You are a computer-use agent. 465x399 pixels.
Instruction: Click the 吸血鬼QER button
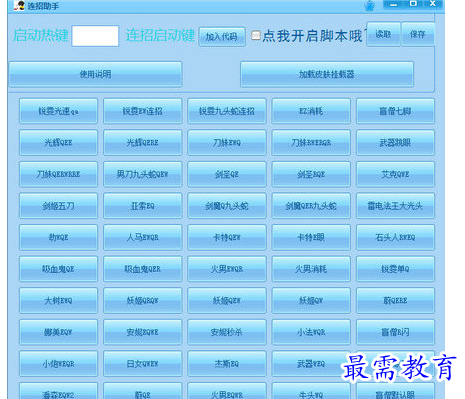point(143,269)
